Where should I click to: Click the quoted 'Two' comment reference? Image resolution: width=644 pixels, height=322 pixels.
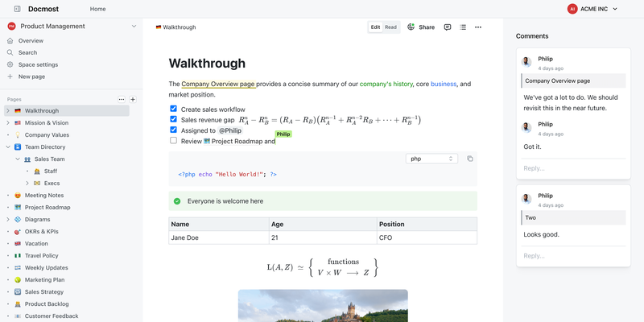click(573, 217)
